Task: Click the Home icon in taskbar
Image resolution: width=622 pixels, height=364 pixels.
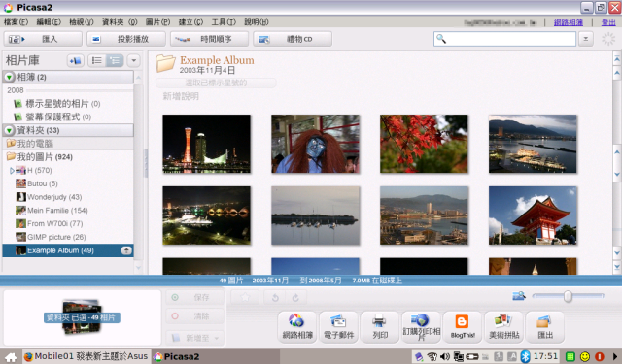Action: pyautogui.click(x=11, y=357)
